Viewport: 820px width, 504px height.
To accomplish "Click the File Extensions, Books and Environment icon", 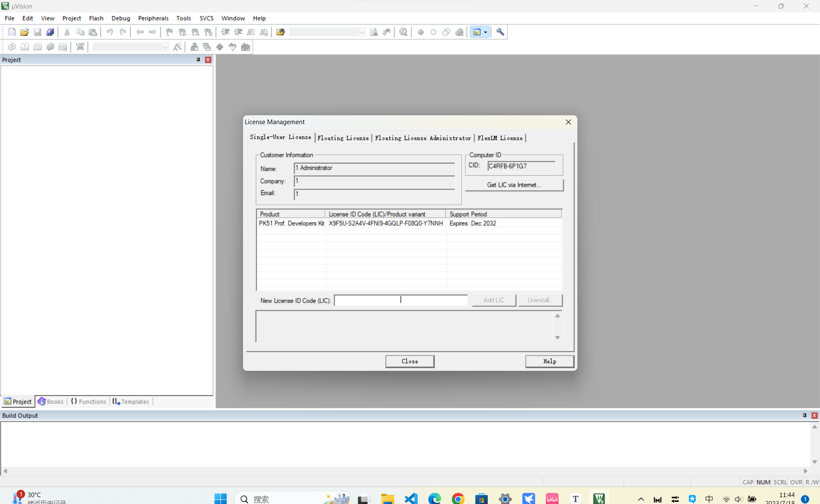I will [x=194, y=47].
